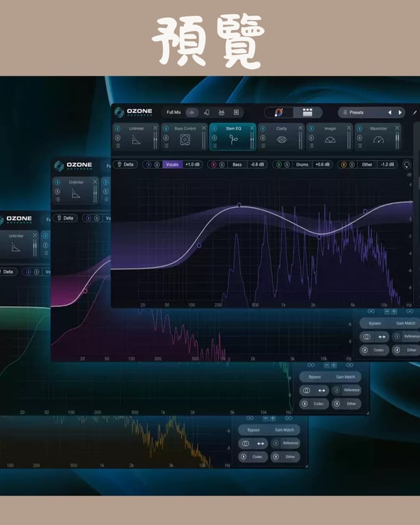Click Bypass in the middle window
This screenshot has height=525, width=420.
coord(315,377)
